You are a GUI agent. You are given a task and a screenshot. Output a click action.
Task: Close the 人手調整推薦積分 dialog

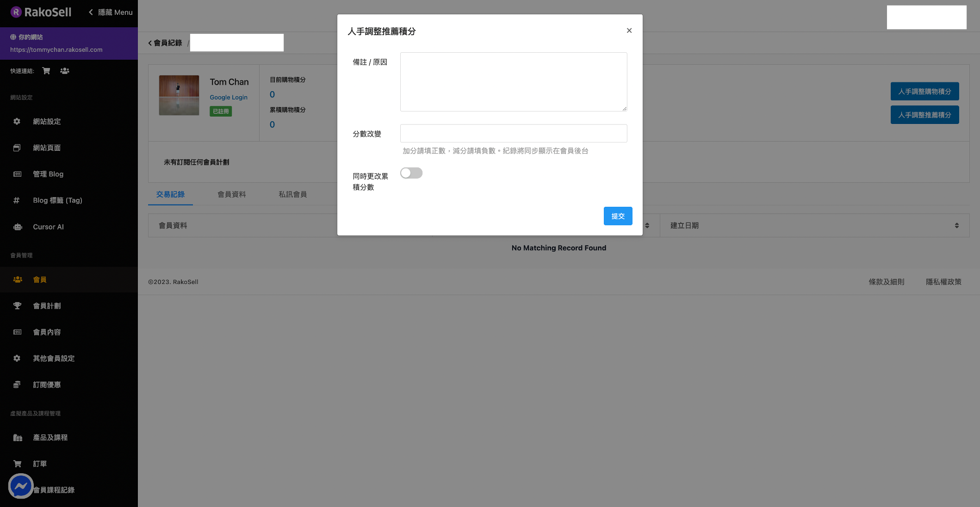point(629,31)
